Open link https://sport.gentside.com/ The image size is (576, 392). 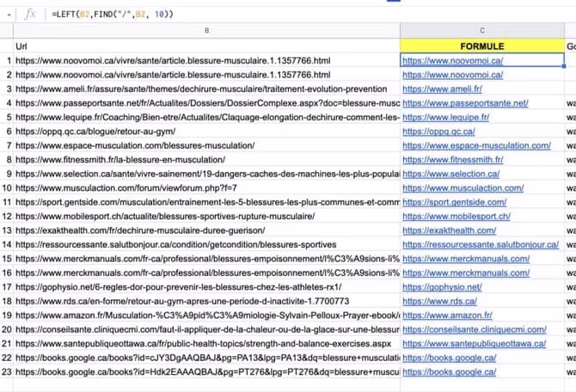point(455,202)
